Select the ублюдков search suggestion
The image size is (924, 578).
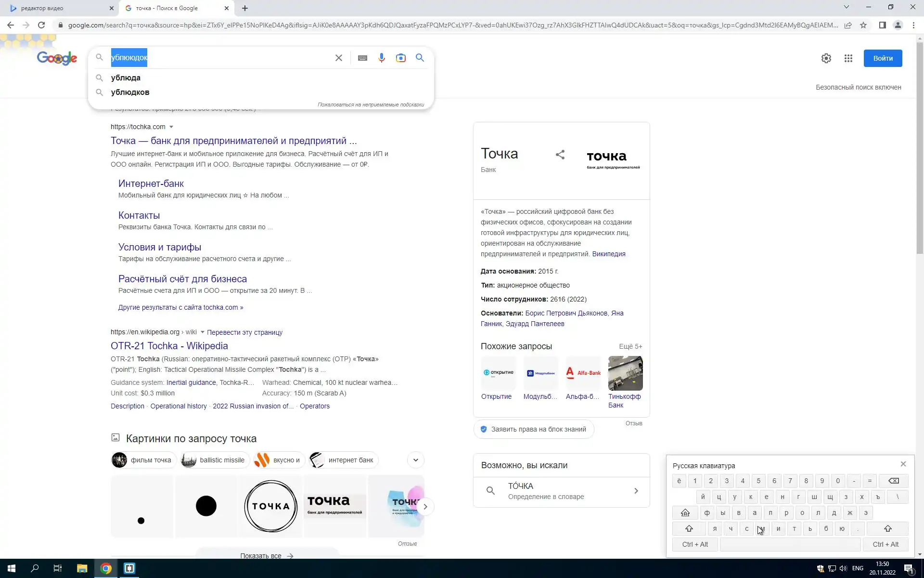pyautogui.click(x=130, y=92)
